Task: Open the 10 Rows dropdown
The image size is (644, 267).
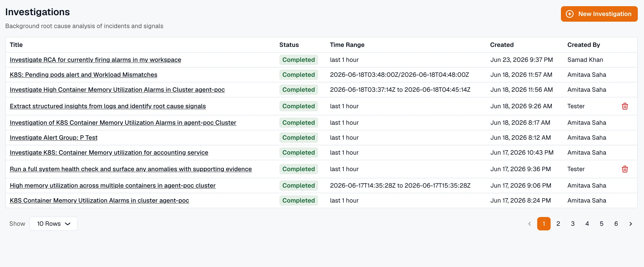Action: pyautogui.click(x=54, y=224)
